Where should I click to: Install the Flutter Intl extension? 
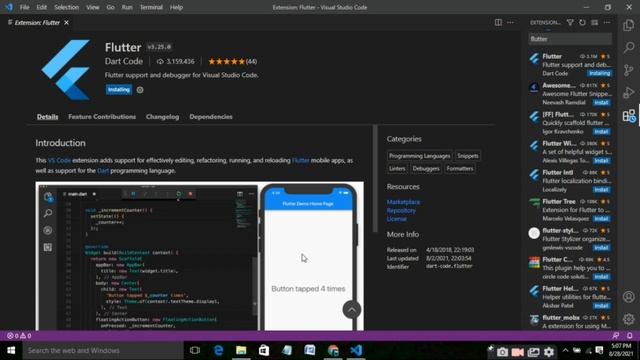[601, 190]
